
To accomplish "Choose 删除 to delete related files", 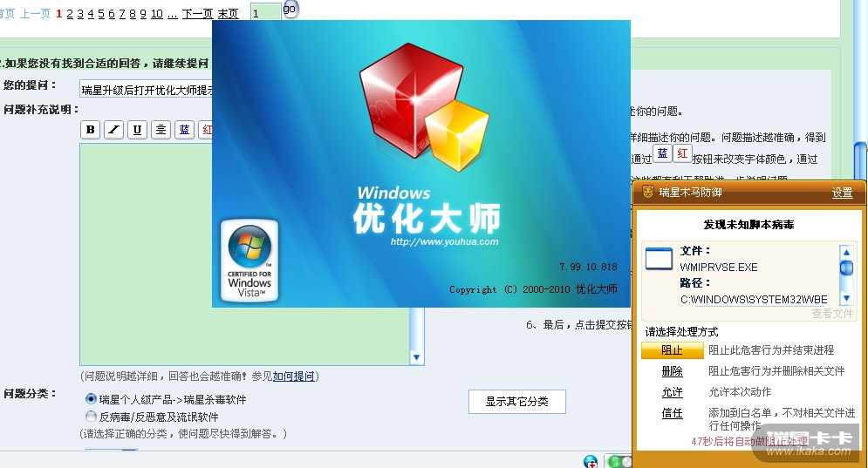I will (x=672, y=371).
